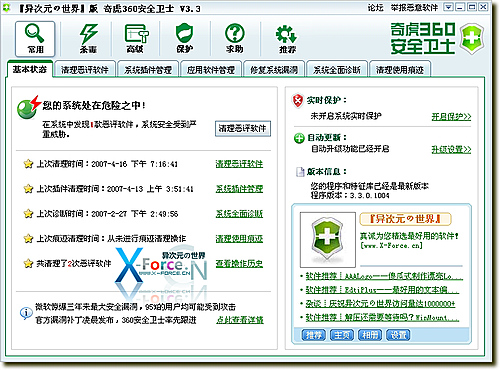
Task: Open the 软件推荐 WinMount news link
Action: pos(382,317)
